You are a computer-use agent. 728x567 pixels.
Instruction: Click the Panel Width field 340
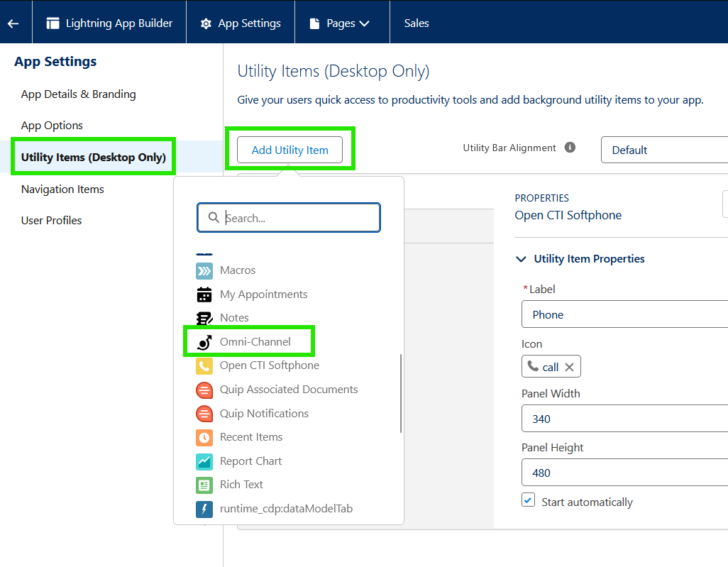pos(624,419)
